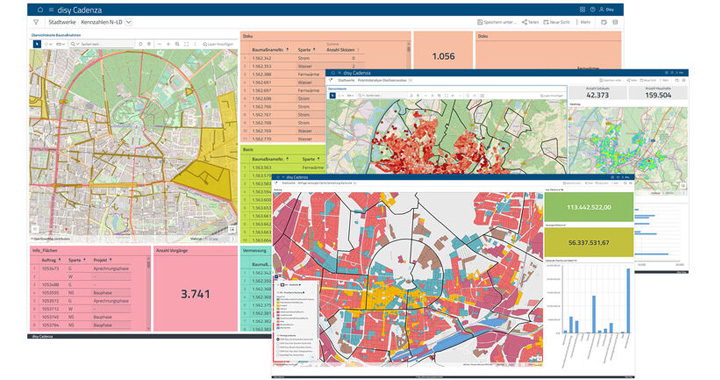Viewport: 720px width, 380px height.
Task: Sort Doku table by Baumaßnahmenr. column
Action: click(x=270, y=50)
